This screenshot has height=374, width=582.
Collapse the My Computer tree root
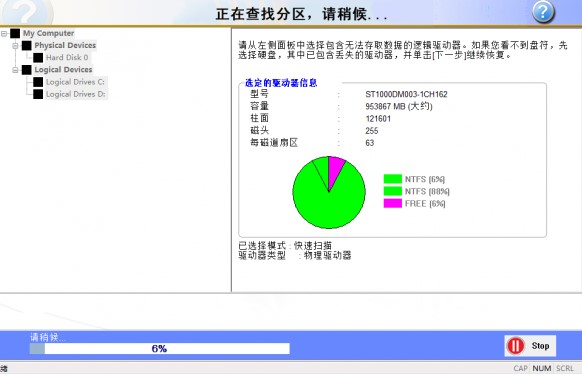pyautogui.click(x=4, y=33)
